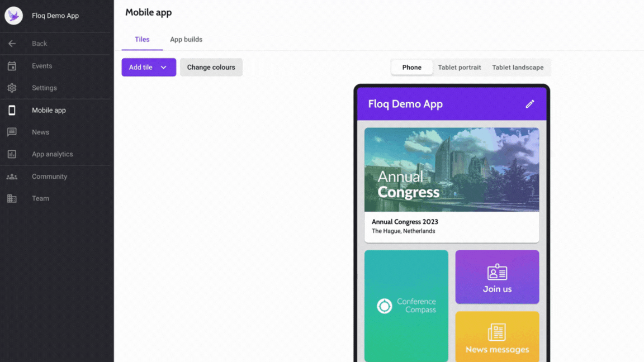Click the Mobile app page heading
This screenshot has width=644, height=362.
[x=149, y=12]
